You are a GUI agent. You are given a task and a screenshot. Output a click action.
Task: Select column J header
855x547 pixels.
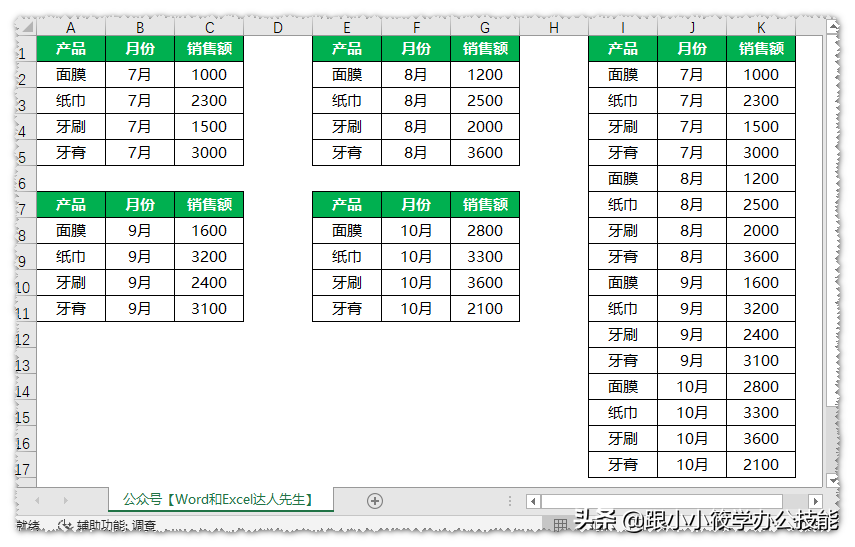tap(692, 28)
